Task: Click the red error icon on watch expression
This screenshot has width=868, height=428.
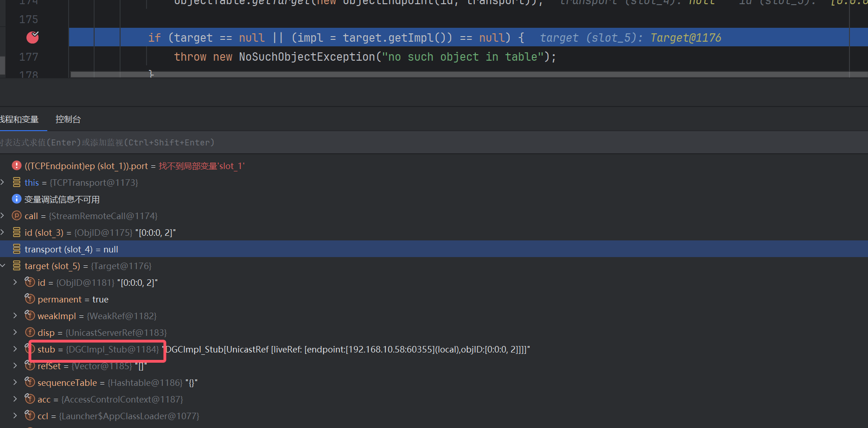Action: 17,165
